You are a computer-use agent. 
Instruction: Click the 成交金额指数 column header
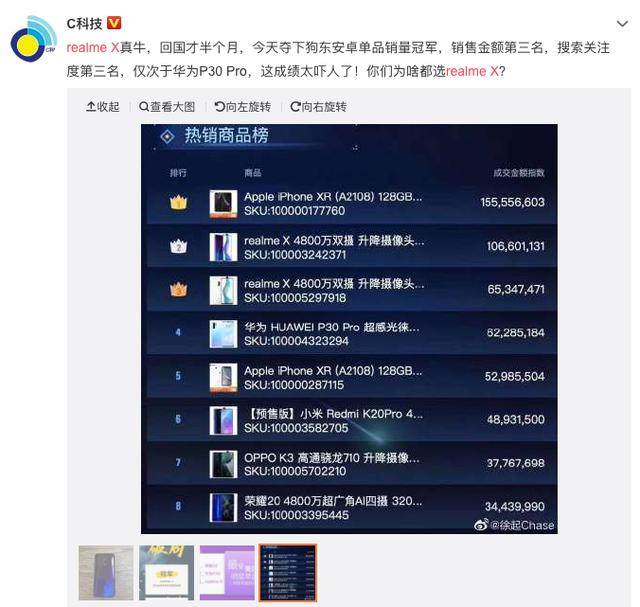tap(519, 173)
